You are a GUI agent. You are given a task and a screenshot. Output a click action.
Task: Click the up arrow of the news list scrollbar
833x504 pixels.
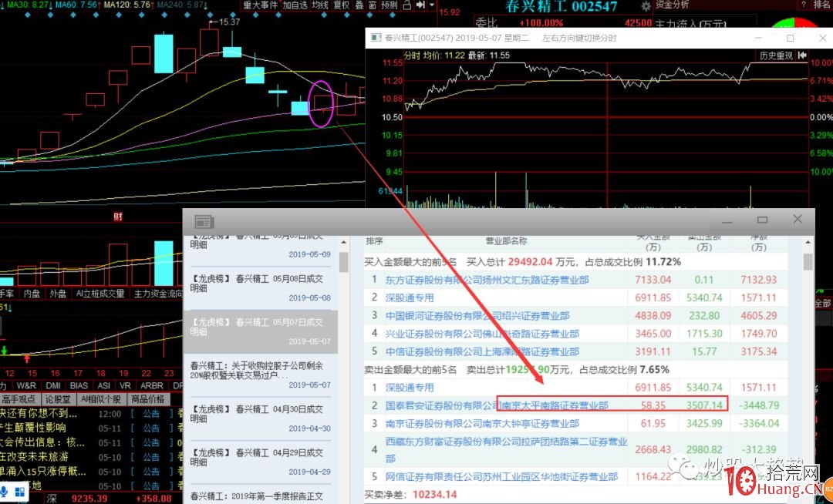[343, 242]
